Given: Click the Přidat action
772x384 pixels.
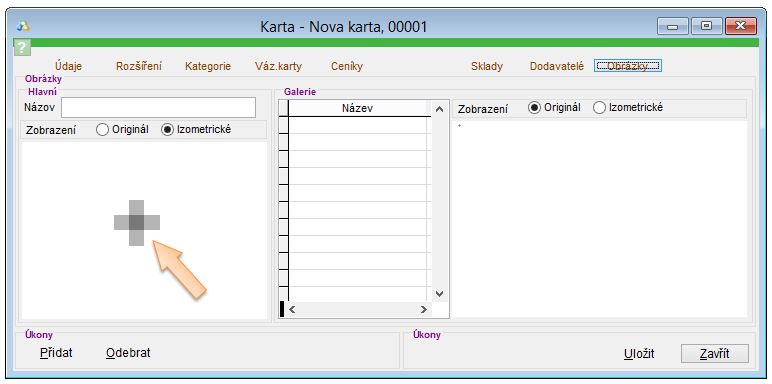Looking at the screenshot, I should (x=56, y=353).
